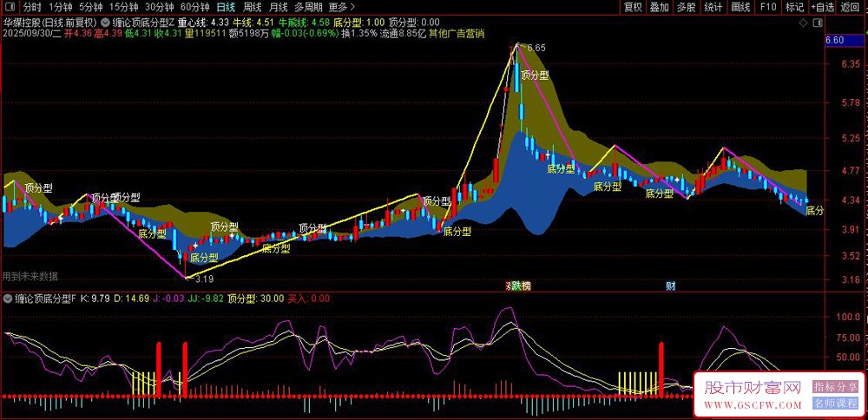Toggle 复权 price adjustment

tap(634, 7)
